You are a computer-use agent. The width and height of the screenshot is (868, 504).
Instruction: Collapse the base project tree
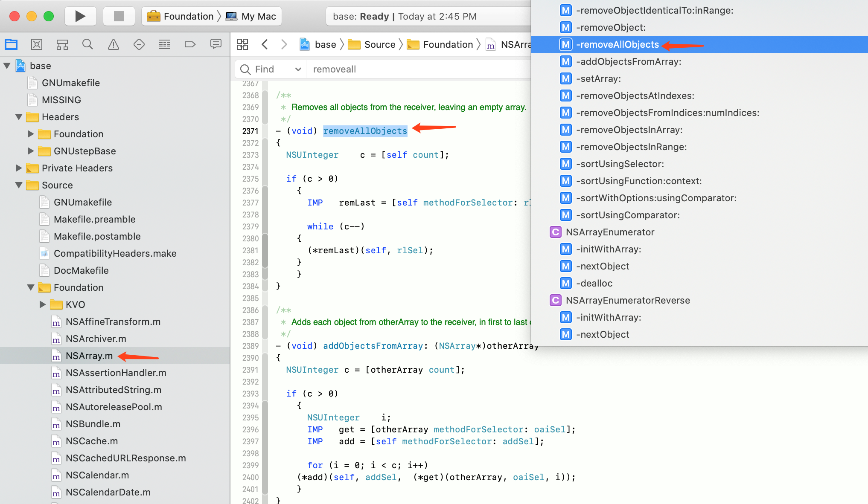(7, 66)
